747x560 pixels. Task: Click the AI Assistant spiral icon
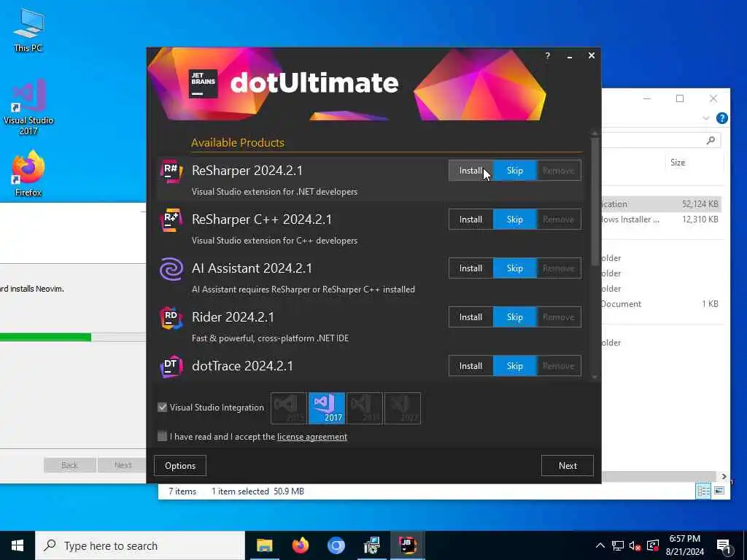[171, 269]
